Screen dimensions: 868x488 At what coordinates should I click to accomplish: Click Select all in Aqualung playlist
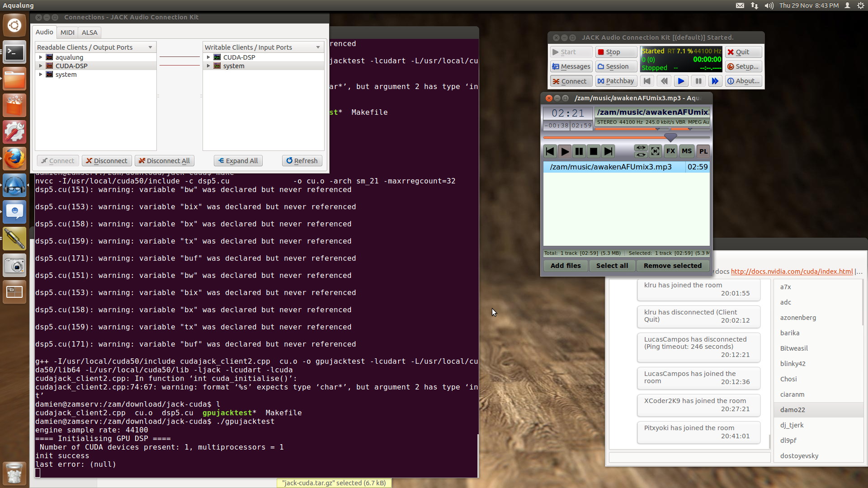pos(612,266)
